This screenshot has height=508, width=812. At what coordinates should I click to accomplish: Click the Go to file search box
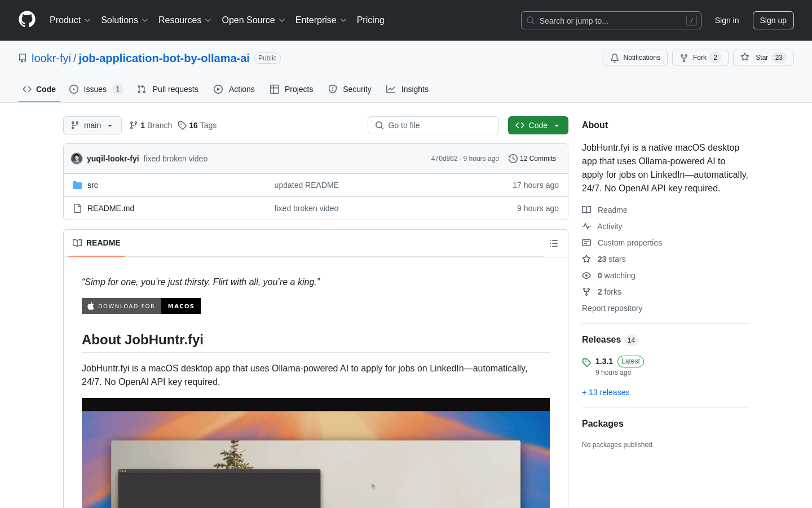coord(433,125)
